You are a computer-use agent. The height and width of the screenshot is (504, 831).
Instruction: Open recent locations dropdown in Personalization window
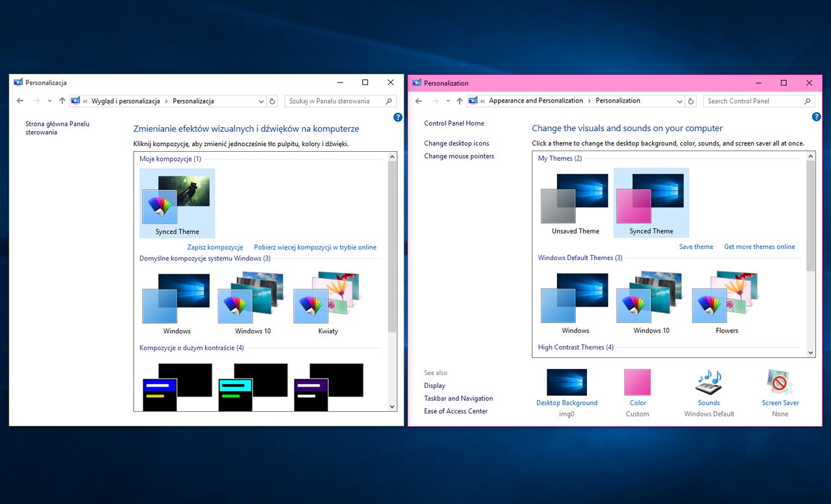click(448, 101)
